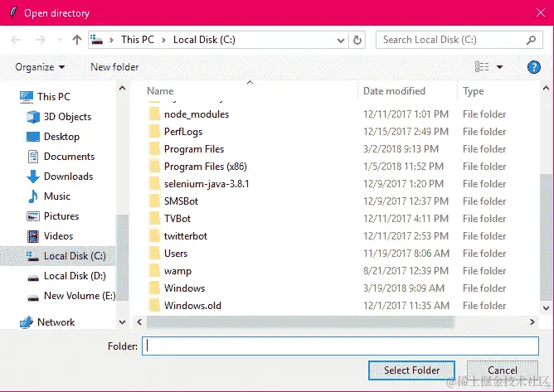Select Local Disk (C:) in the navigation pane

coord(58,256)
